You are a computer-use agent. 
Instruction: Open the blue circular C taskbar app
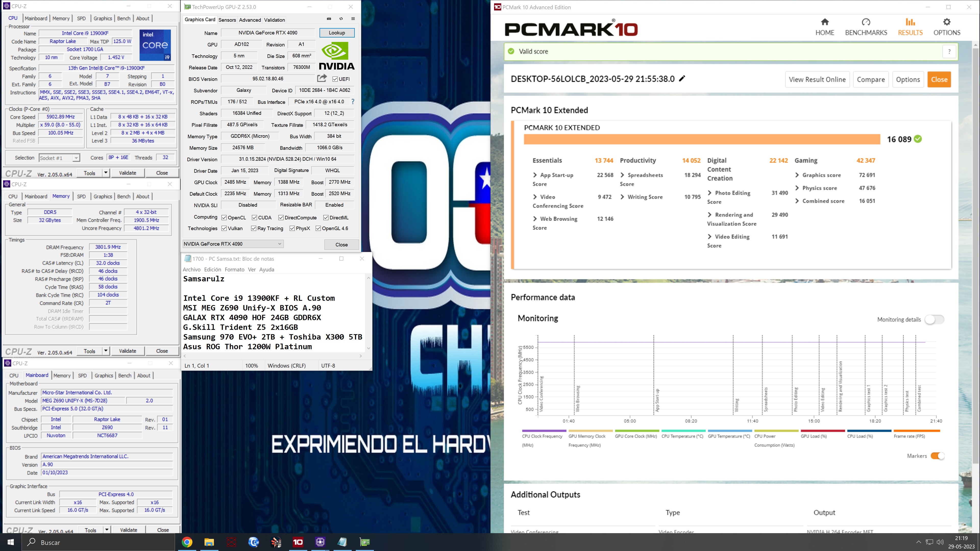[x=253, y=542]
